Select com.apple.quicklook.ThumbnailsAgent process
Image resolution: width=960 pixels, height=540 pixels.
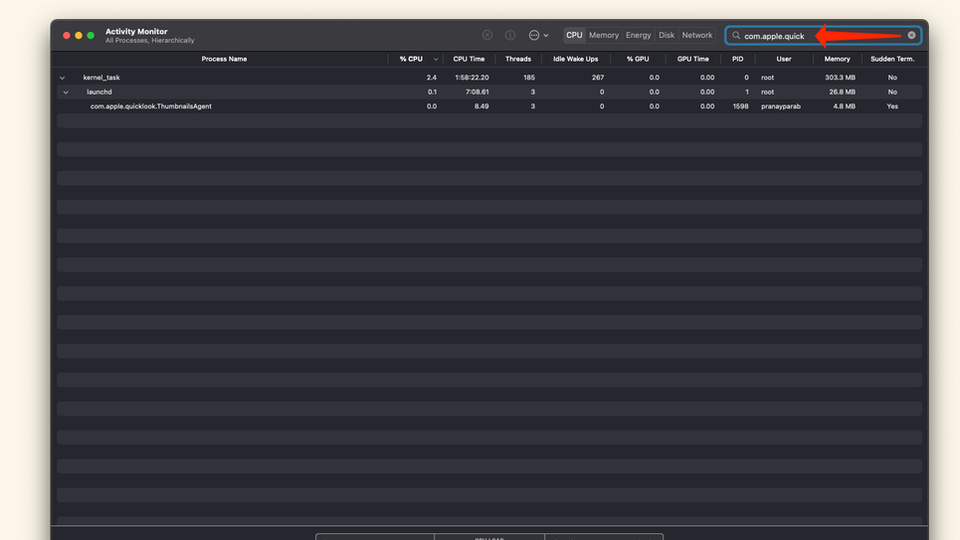click(489, 107)
